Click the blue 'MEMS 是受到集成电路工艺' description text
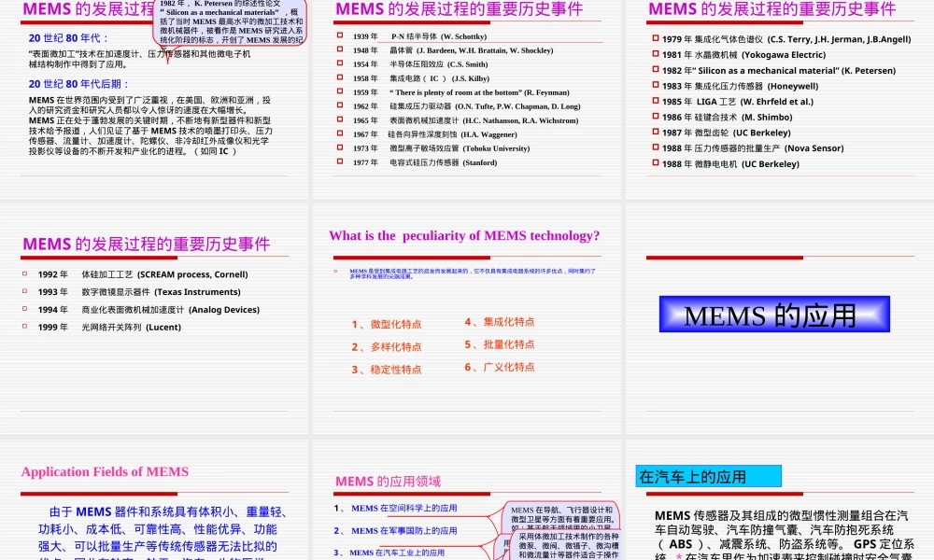934x560 pixels. pyautogui.click(x=473, y=273)
